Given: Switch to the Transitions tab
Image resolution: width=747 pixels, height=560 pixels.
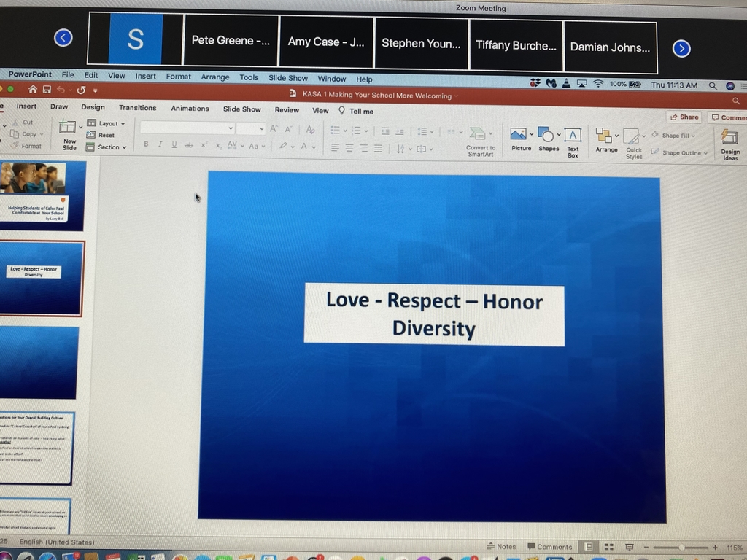Looking at the screenshot, I should click(138, 108).
